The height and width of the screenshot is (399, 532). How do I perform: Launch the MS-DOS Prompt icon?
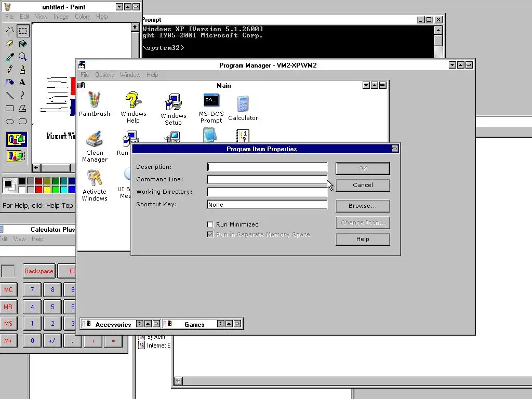coord(211,107)
